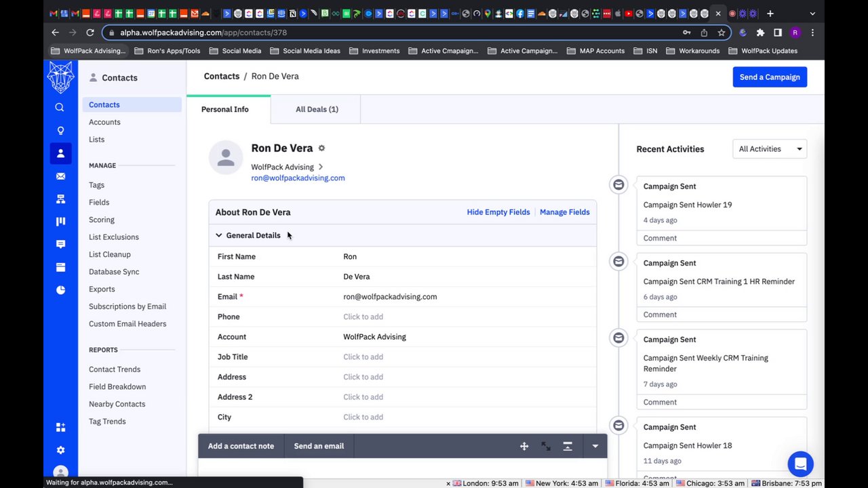Click the gear icon beside Ron De Vera name
868x488 pixels.
tap(321, 148)
